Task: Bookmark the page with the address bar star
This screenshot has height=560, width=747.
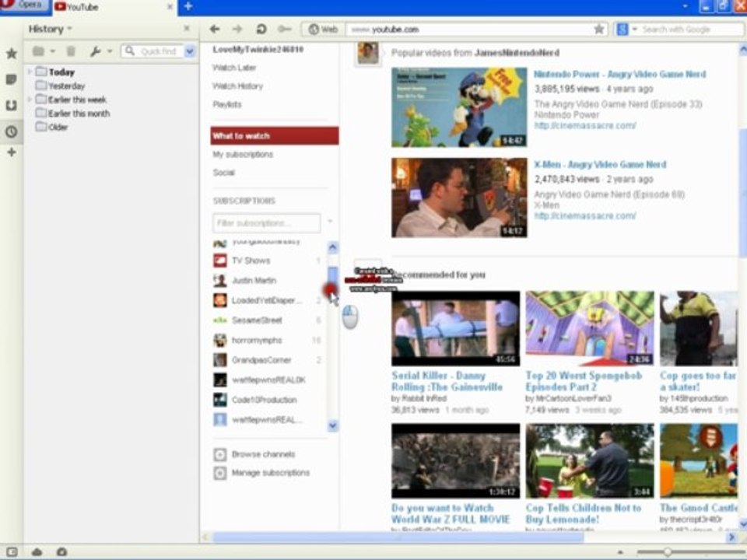Action: 599,29
